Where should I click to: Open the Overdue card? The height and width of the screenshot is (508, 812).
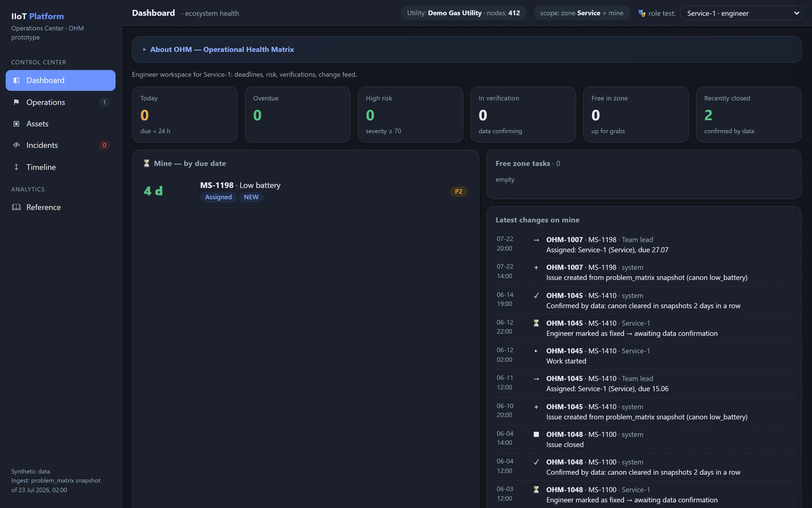click(x=298, y=115)
